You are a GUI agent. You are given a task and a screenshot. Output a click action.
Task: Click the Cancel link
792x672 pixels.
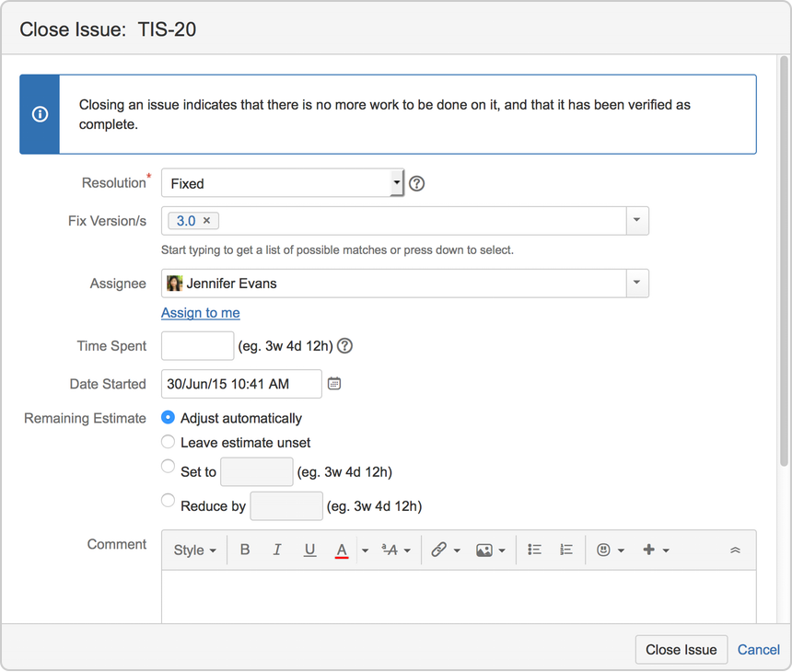758,649
